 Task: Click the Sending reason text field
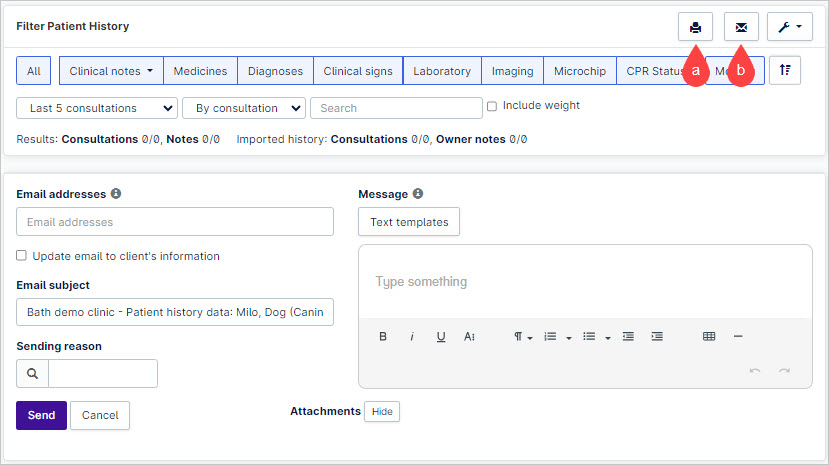tap(103, 374)
